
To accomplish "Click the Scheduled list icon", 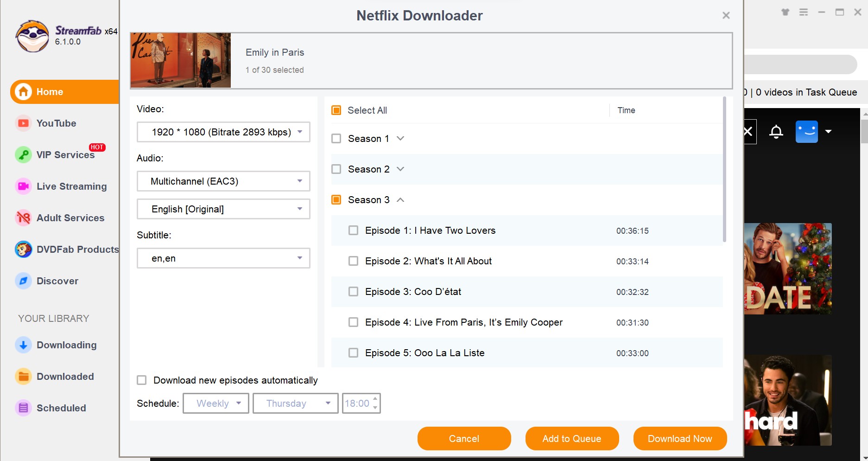I will tap(23, 408).
